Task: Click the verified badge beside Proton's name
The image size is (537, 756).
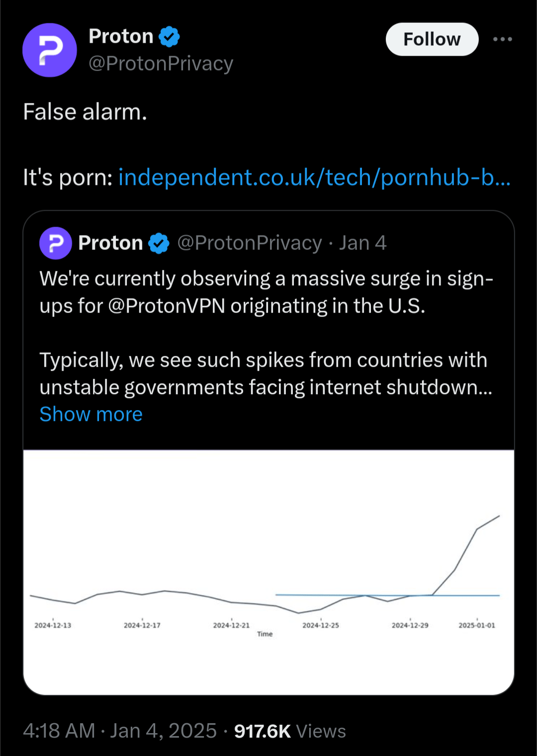Action: tap(169, 37)
